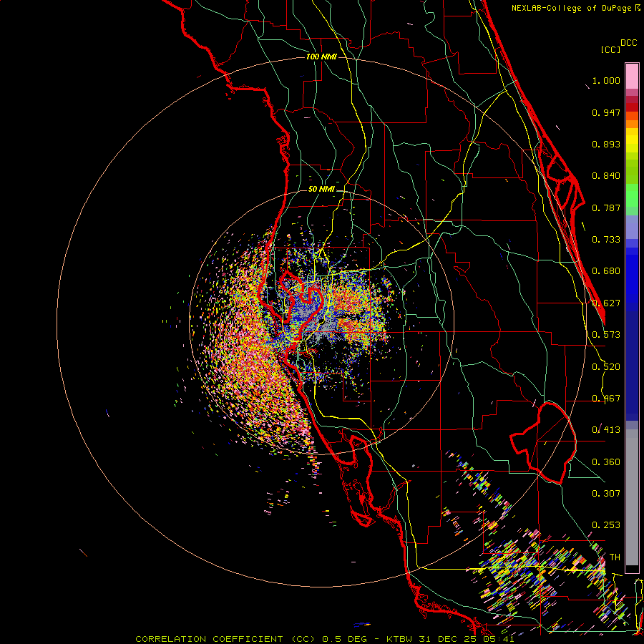The height and width of the screenshot is (644, 644).
Task: Click the Lake Okeechobee outline on the map
Action: click(543, 443)
